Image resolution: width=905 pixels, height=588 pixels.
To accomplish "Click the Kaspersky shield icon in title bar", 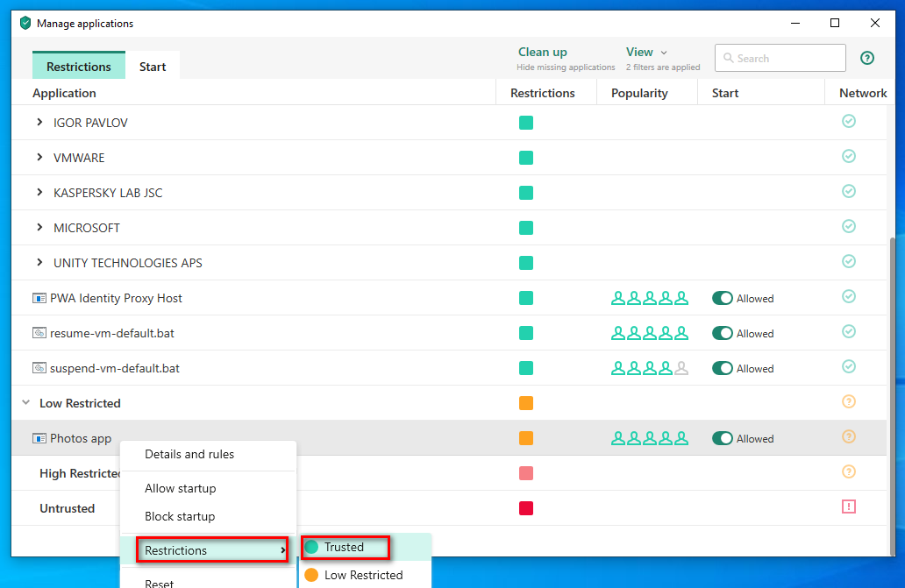I will coord(25,23).
